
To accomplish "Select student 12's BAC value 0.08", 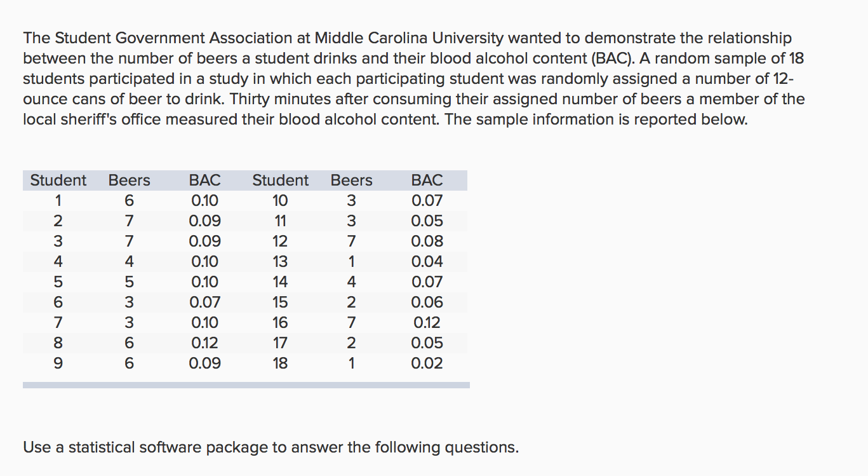I will 427,241.
